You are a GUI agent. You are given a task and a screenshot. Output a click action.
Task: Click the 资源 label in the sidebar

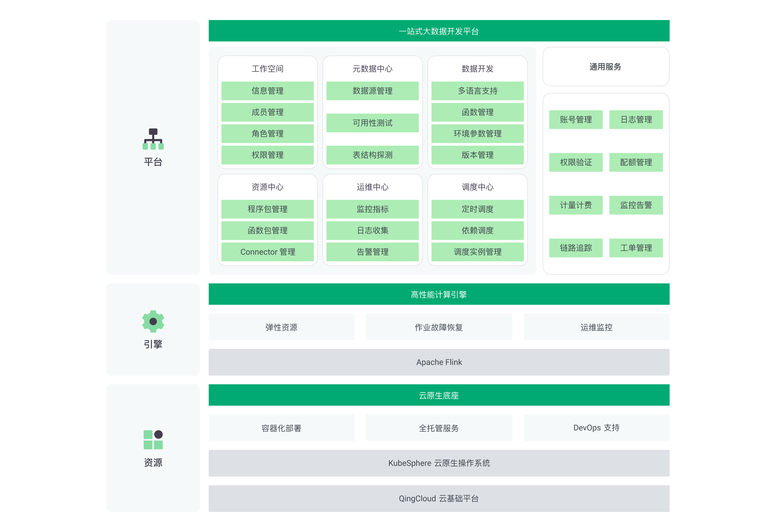tap(153, 462)
